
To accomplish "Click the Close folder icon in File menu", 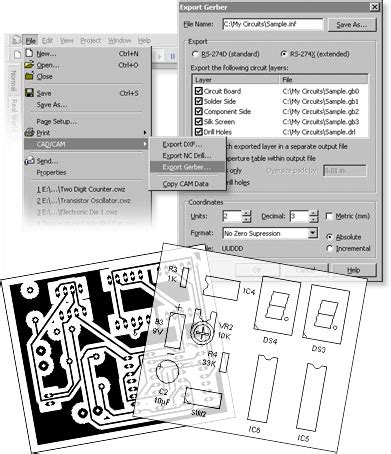I will pyautogui.click(x=29, y=76).
